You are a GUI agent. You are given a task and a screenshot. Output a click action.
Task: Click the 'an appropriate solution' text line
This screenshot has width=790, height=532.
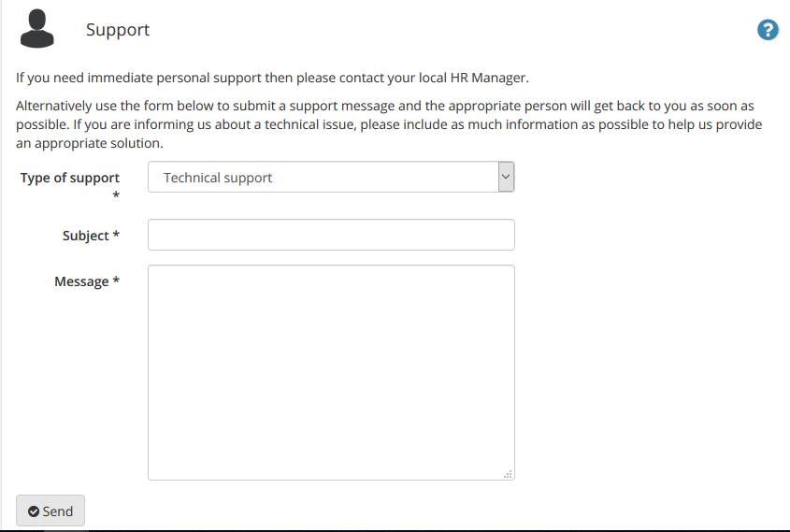pyautogui.click(x=90, y=144)
